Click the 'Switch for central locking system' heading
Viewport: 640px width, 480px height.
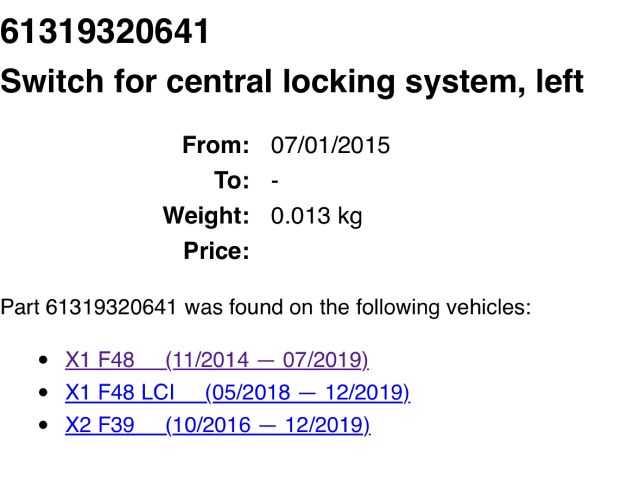(291, 81)
